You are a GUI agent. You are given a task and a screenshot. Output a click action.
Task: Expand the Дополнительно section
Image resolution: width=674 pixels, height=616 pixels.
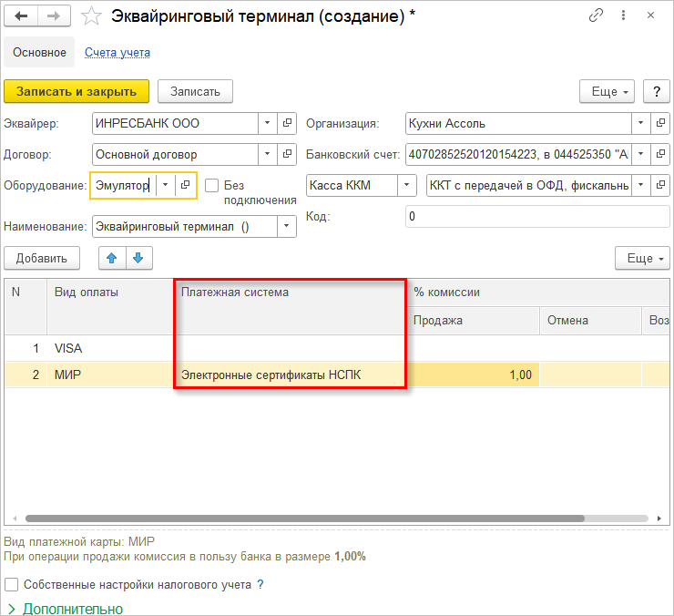(66, 609)
